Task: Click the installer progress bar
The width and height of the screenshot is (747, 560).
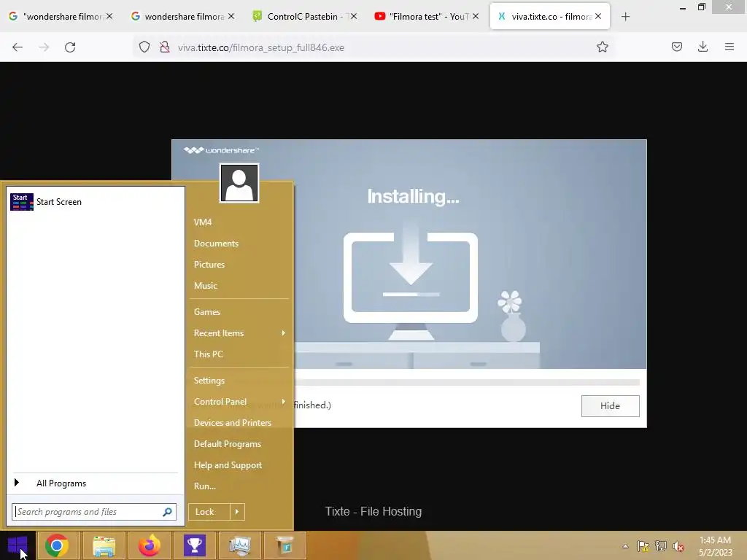Action: pos(467,382)
